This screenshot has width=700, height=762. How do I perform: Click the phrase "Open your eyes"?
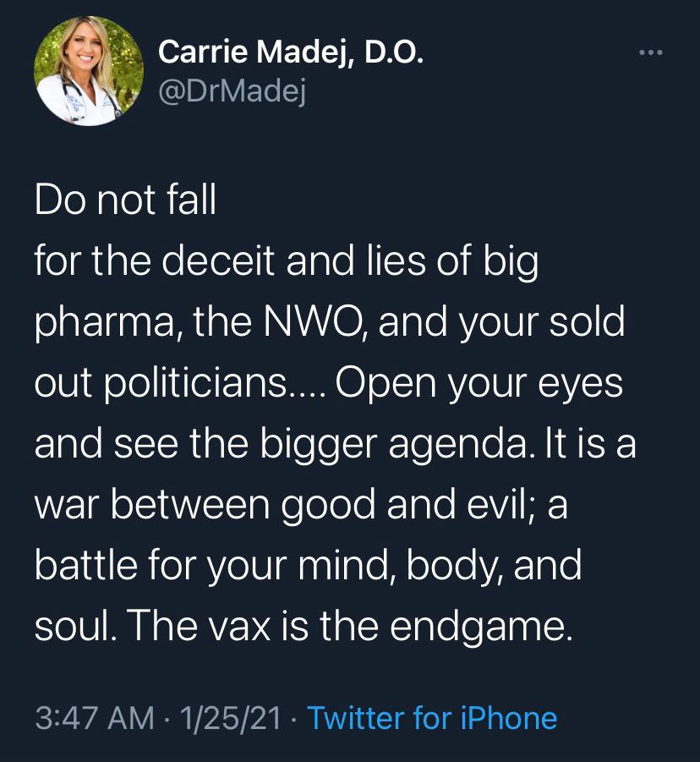pyautogui.click(x=479, y=385)
